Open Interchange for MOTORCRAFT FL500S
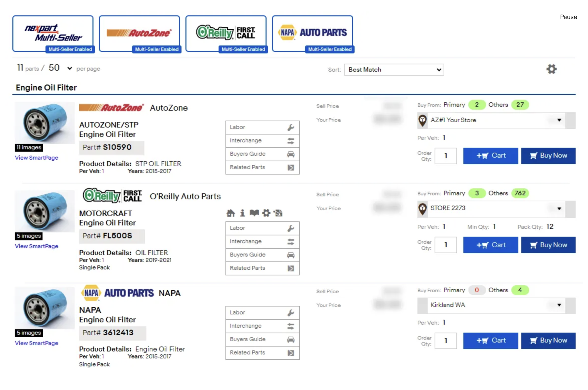The image size is (588, 390). coord(262,241)
